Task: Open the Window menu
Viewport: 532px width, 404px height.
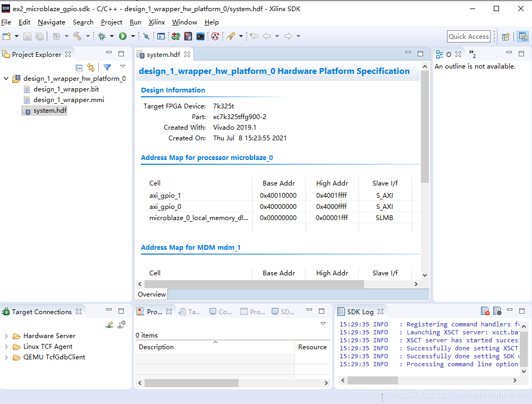Action: pyautogui.click(x=184, y=22)
